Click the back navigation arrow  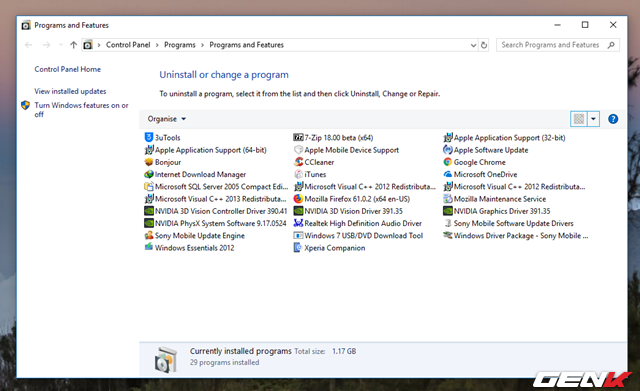tap(29, 45)
